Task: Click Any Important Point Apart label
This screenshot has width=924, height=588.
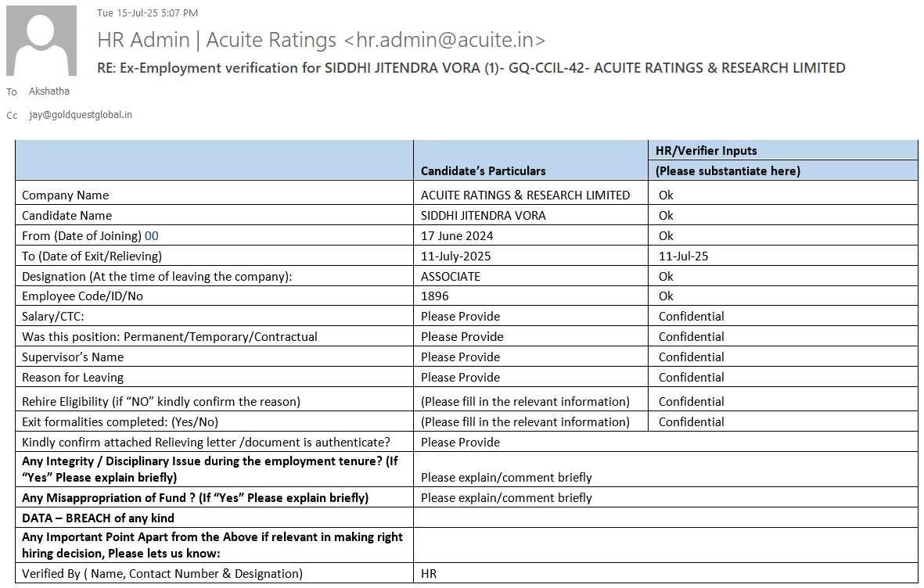Action: [x=212, y=545]
